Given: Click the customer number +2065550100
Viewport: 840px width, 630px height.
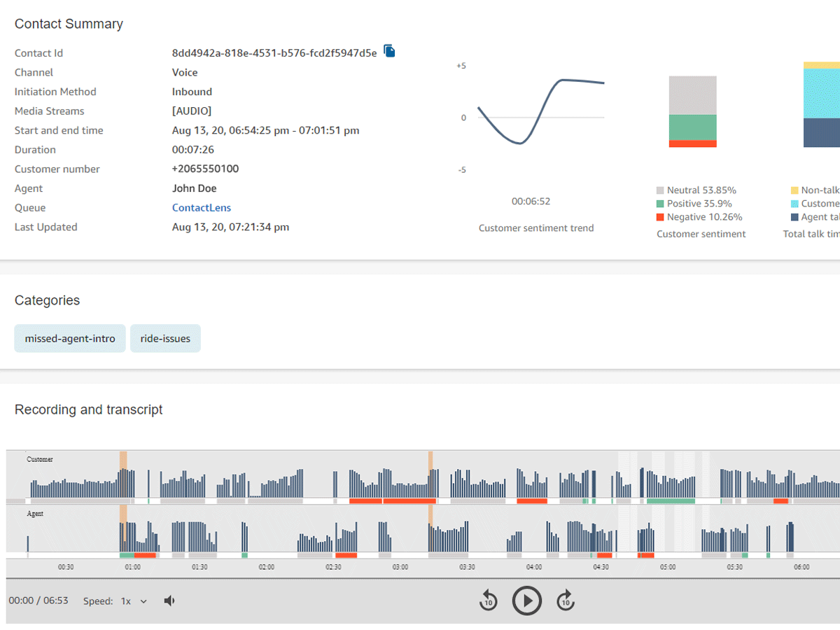Looking at the screenshot, I should click(x=205, y=169).
